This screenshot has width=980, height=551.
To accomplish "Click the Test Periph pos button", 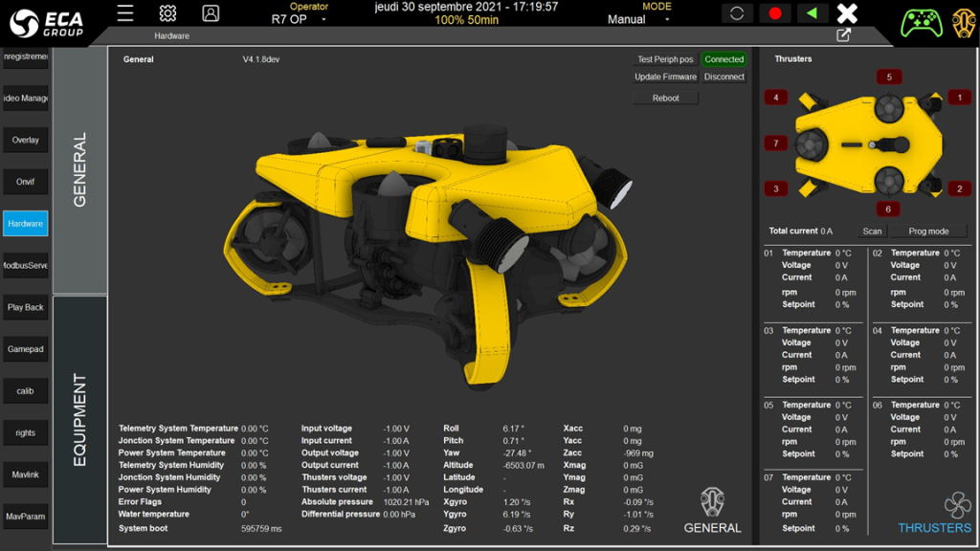I will coord(665,59).
